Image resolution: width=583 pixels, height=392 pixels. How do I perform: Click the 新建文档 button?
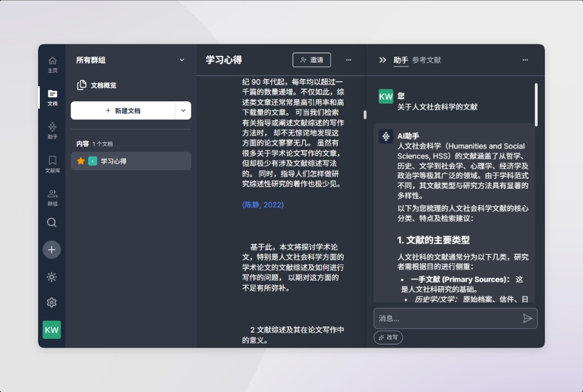[x=123, y=111]
